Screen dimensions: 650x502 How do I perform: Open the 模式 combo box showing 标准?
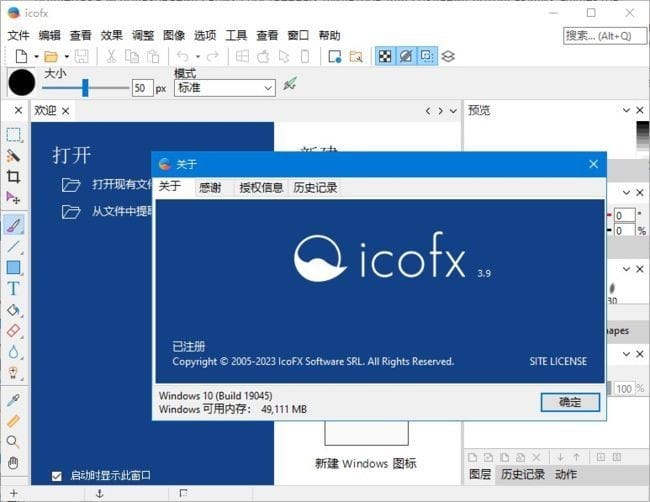tap(225, 88)
